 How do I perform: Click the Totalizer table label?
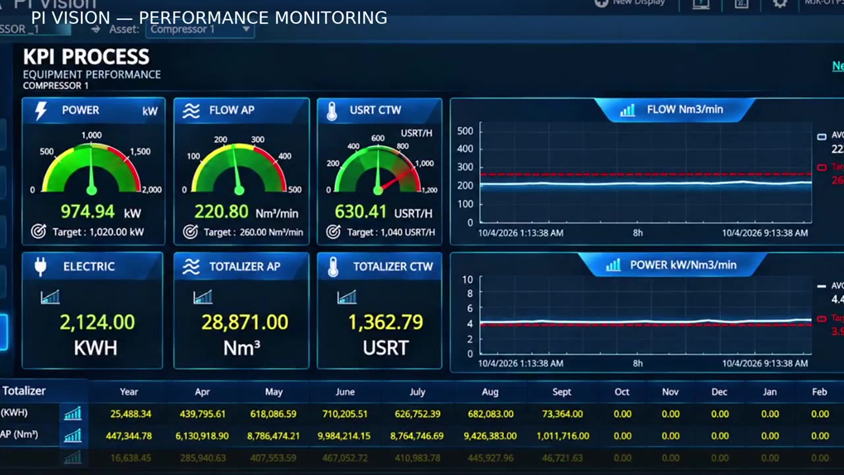pos(24,391)
